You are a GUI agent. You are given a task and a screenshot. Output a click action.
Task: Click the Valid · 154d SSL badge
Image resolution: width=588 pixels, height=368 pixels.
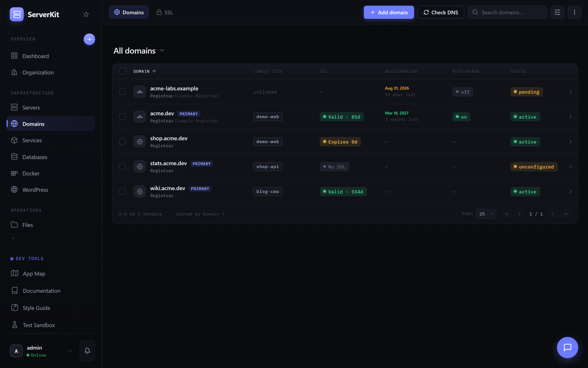(343, 192)
